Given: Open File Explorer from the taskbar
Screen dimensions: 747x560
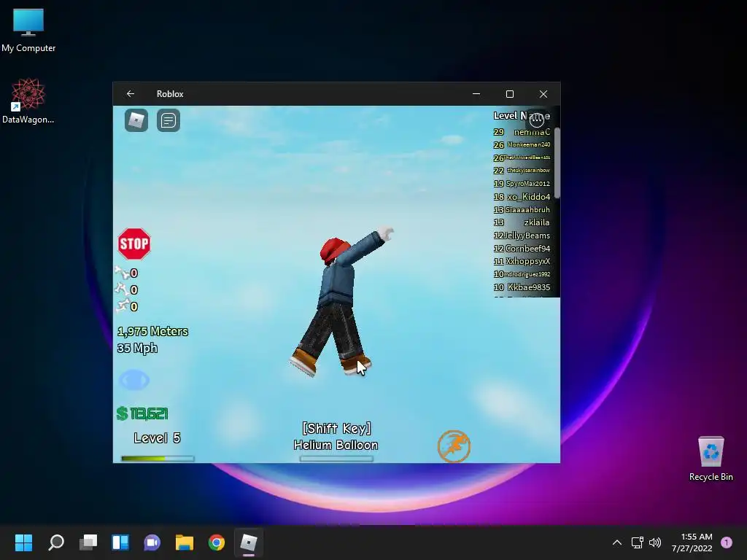Looking at the screenshot, I should (185, 542).
